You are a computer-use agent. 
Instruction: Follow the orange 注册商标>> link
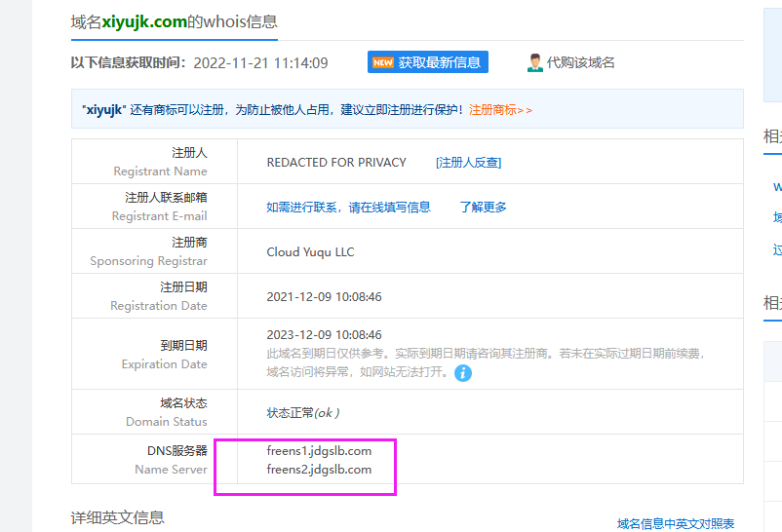point(500,110)
